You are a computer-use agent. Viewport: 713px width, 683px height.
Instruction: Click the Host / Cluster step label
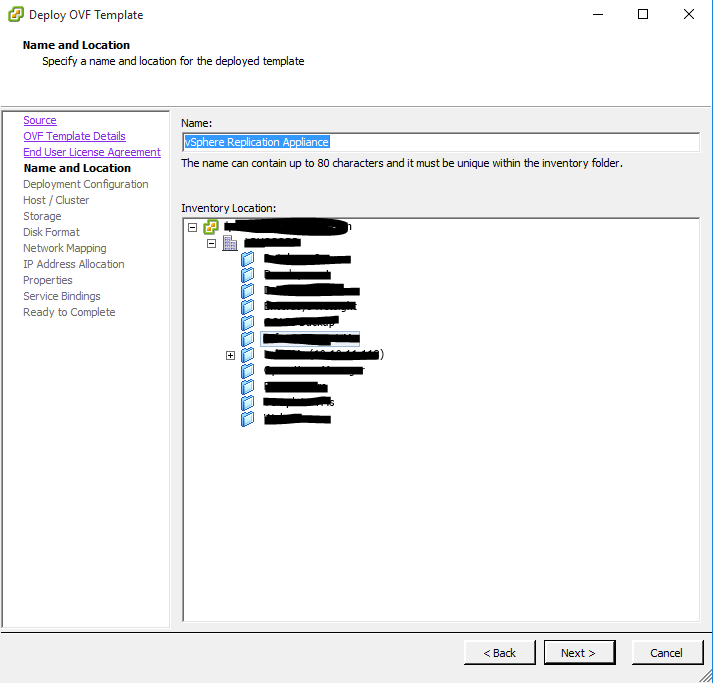pyautogui.click(x=56, y=200)
